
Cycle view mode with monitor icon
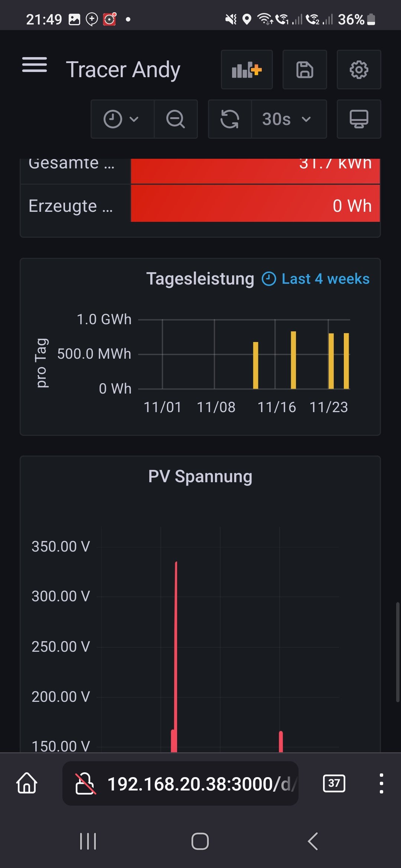click(359, 119)
